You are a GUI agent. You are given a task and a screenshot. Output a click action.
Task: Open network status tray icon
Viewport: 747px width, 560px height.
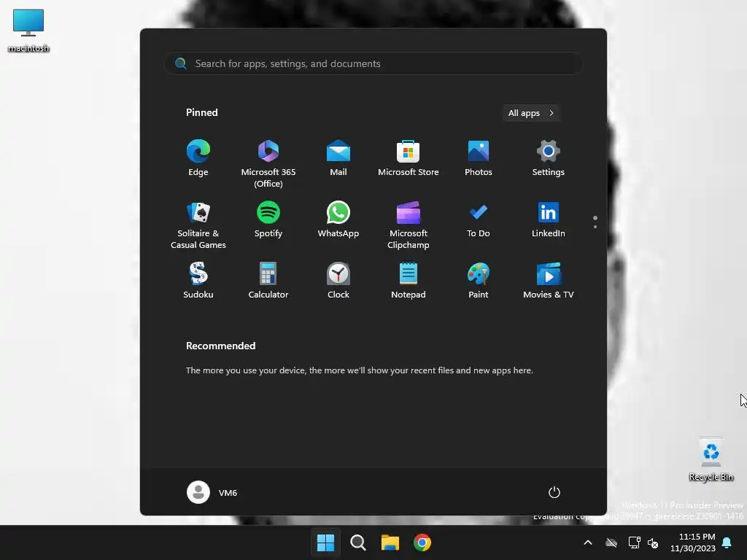coord(634,542)
